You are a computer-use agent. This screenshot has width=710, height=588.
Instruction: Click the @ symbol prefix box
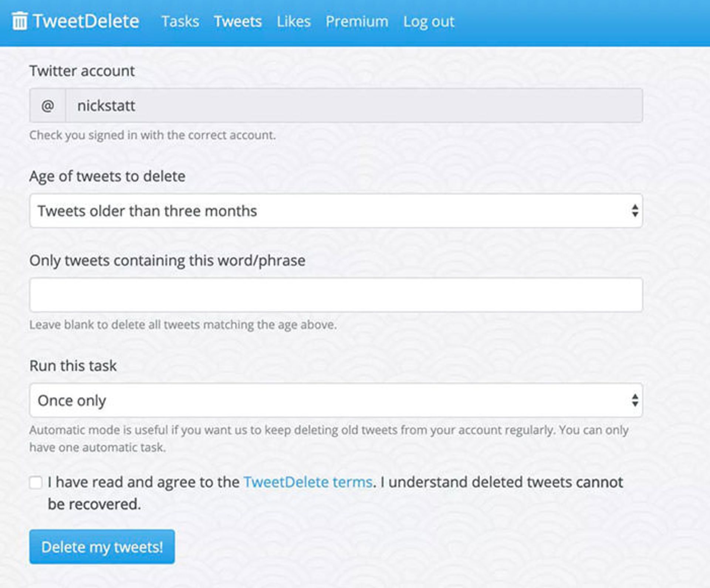(x=48, y=106)
